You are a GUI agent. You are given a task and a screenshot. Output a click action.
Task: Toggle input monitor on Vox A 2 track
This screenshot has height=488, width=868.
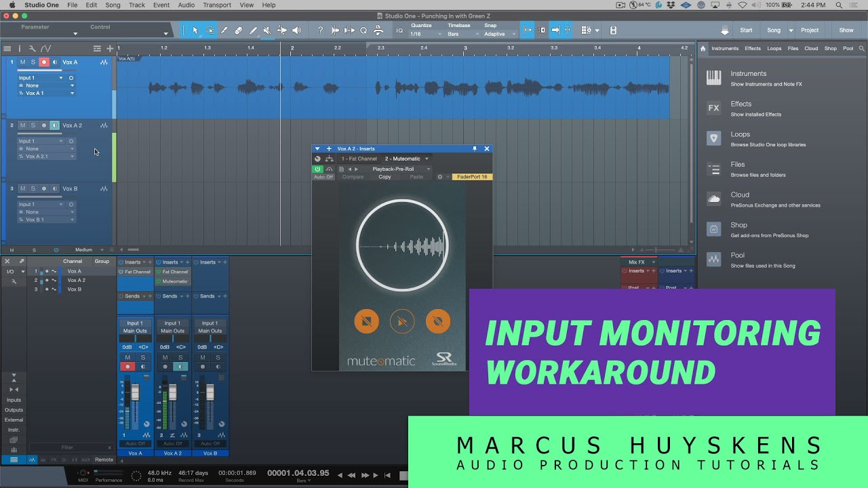point(54,125)
